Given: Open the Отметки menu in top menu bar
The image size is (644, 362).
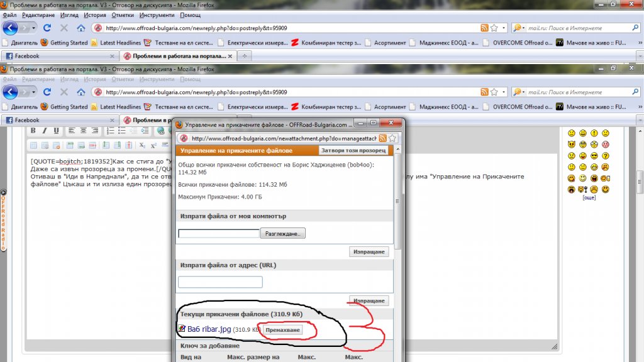Looking at the screenshot, I should (123, 15).
